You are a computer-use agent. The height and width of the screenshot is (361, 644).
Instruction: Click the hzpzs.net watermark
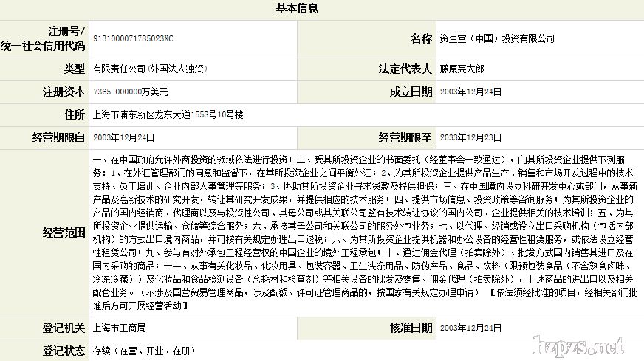[582, 345]
